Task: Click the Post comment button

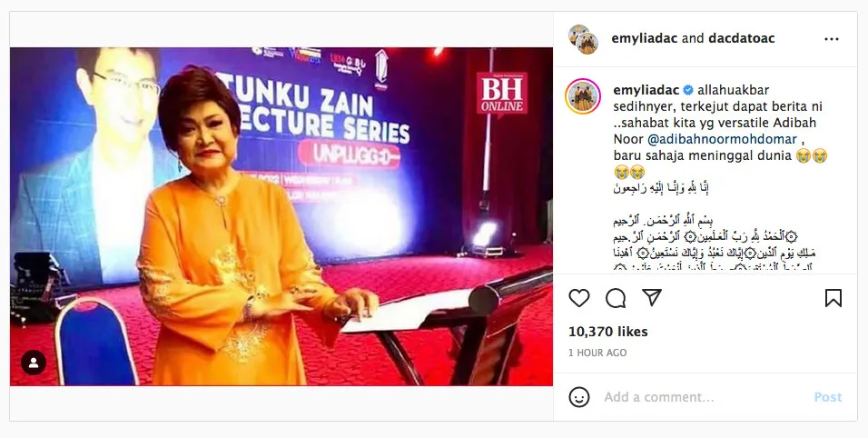Action: (827, 397)
